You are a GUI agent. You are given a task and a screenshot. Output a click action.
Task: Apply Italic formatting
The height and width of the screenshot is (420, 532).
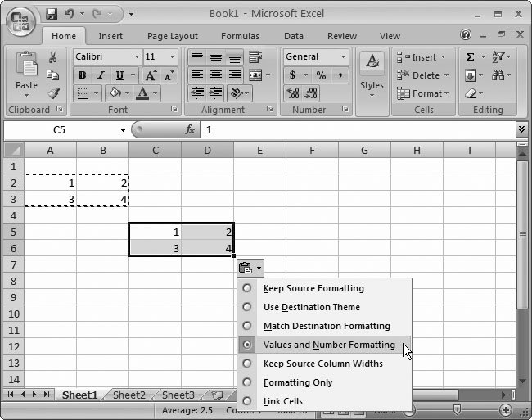pyautogui.click(x=100, y=75)
